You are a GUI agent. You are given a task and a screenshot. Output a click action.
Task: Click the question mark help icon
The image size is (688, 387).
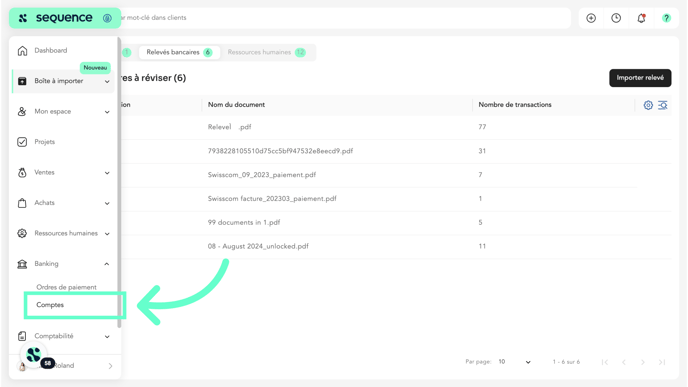666,18
